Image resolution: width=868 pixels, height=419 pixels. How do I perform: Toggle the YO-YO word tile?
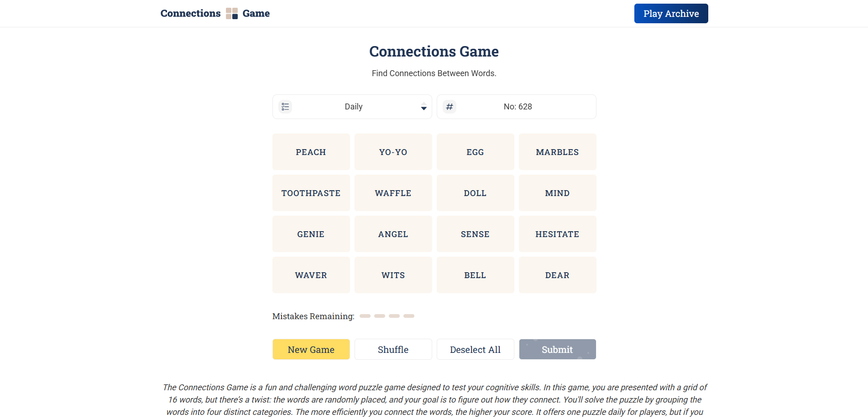(393, 152)
